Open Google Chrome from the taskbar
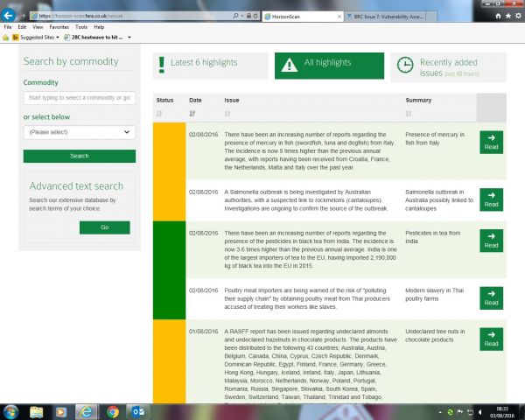The width and height of the screenshot is (525, 420). [113, 411]
